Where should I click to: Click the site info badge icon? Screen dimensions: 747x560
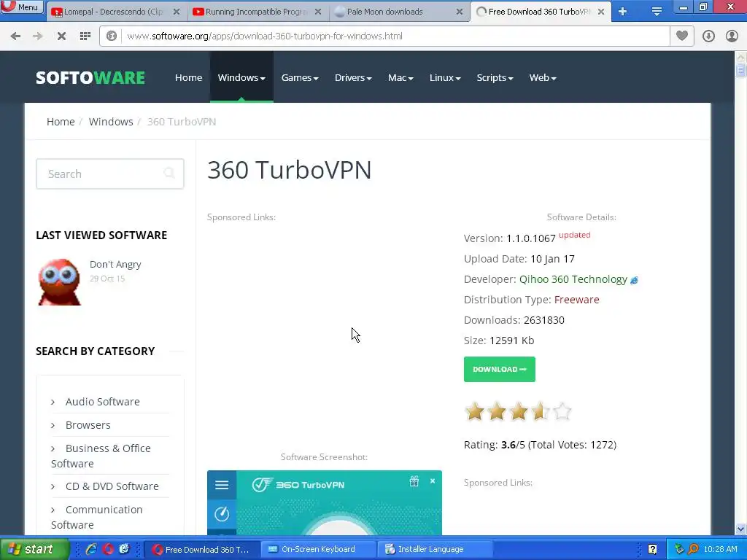[x=112, y=36]
